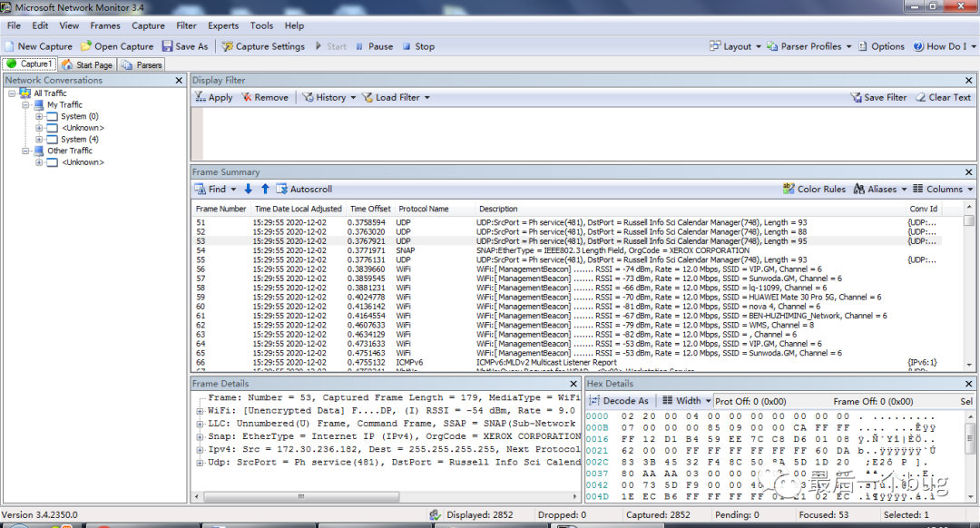
Task: Open the Capture menu
Action: (x=148, y=25)
